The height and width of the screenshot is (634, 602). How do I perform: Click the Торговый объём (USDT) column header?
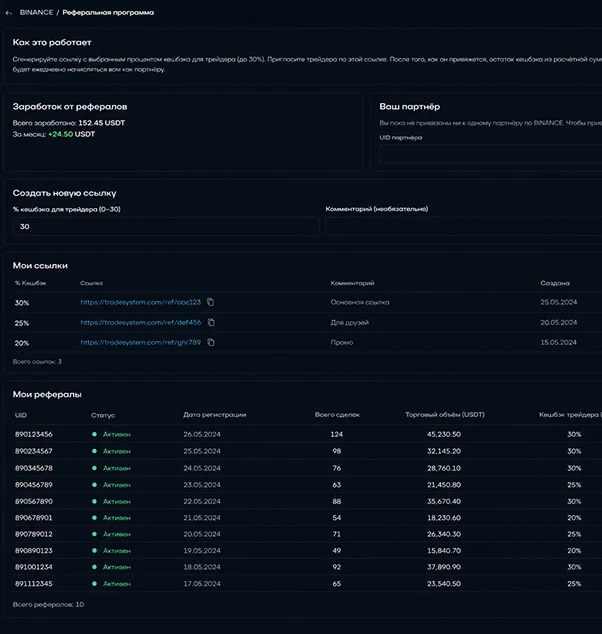point(445,415)
